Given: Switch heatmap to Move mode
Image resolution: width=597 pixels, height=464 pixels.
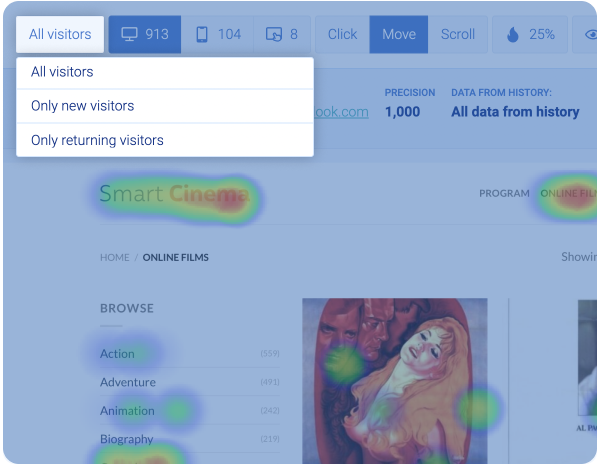Looking at the screenshot, I should pyautogui.click(x=399, y=34).
